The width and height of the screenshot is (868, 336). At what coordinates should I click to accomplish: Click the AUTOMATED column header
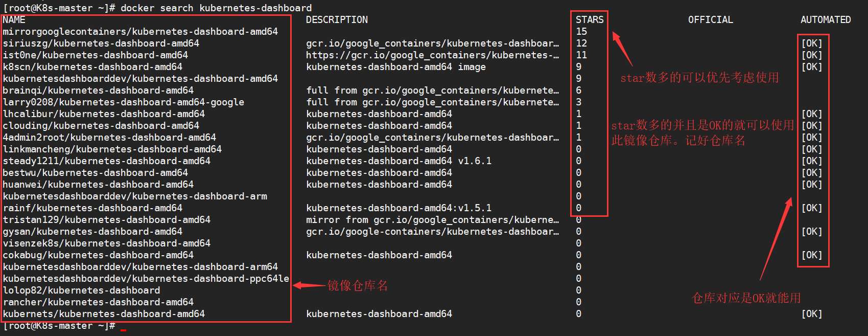pyautogui.click(x=826, y=20)
